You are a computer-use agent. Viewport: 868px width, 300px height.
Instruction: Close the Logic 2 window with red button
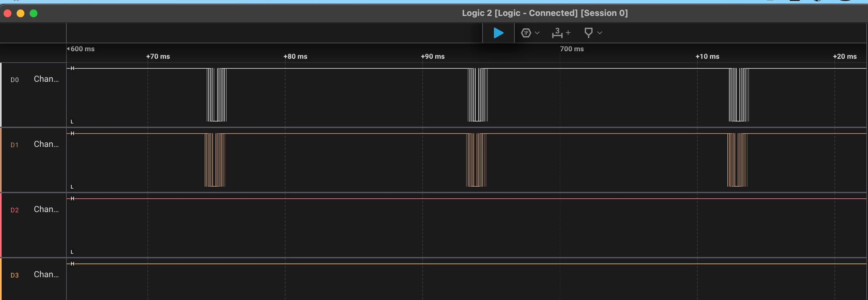7,13
